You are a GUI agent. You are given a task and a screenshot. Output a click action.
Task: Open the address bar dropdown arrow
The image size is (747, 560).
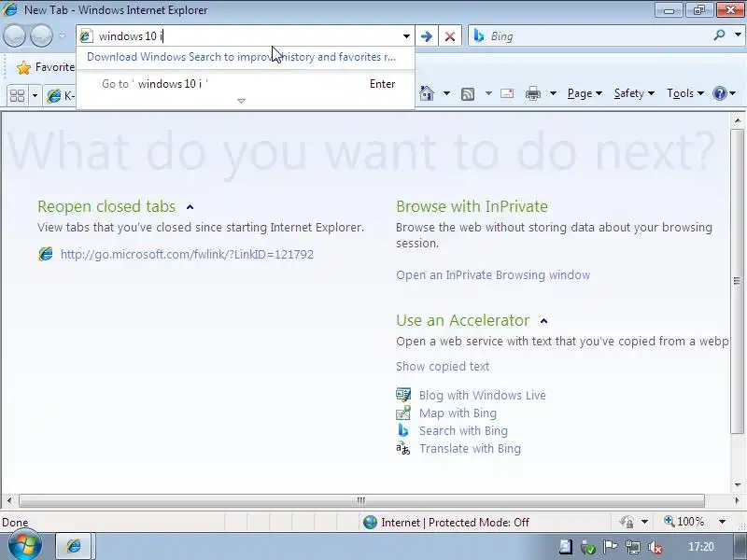pyautogui.click(x=406, y=36)
